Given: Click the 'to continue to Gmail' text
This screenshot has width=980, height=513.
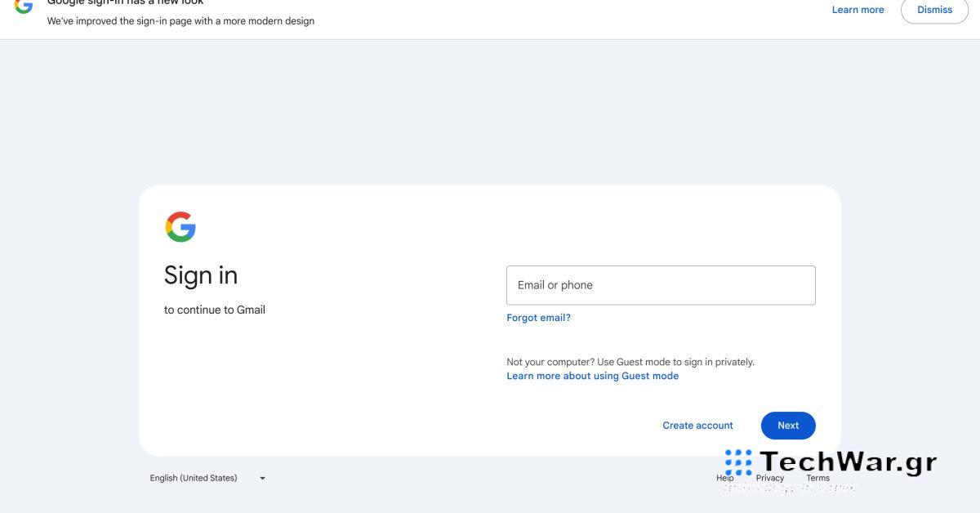Looking at the screenshot, I should click(x=215, y=310).
